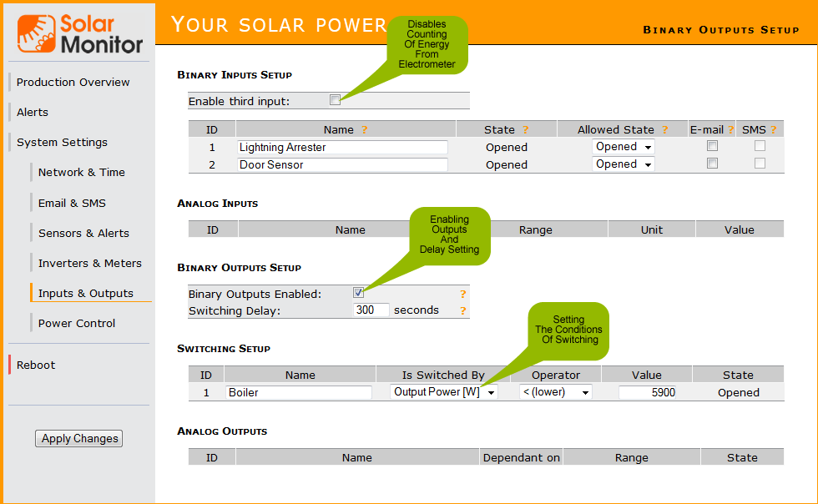The width and height of the screenshot is (818, 504).
Task: Click help icon next to E-mail column
Action: point(730,130)
